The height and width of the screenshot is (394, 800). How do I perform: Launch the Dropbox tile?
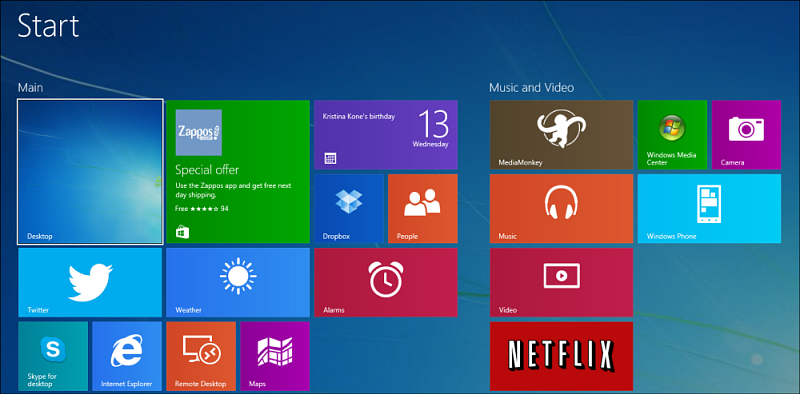tap(348, 208)
